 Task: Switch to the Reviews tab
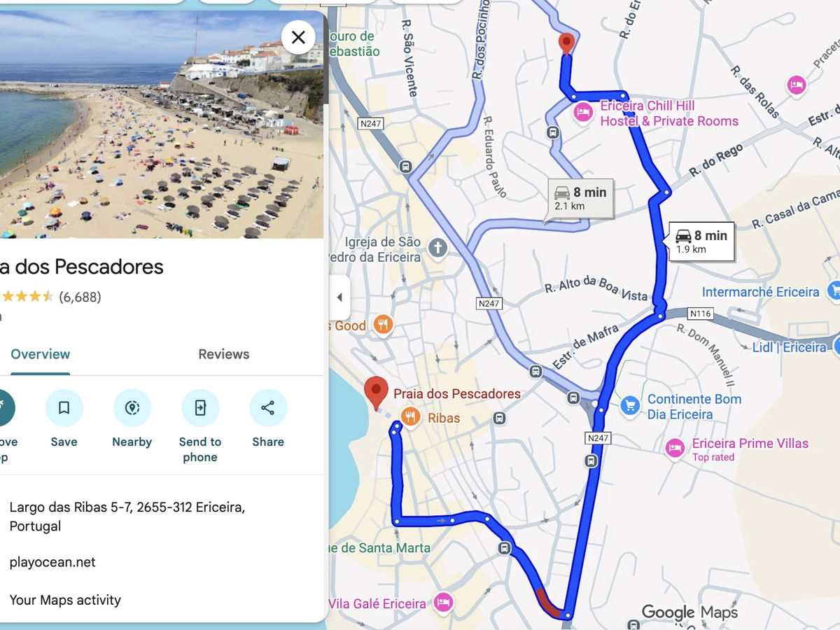pos(224,354)
